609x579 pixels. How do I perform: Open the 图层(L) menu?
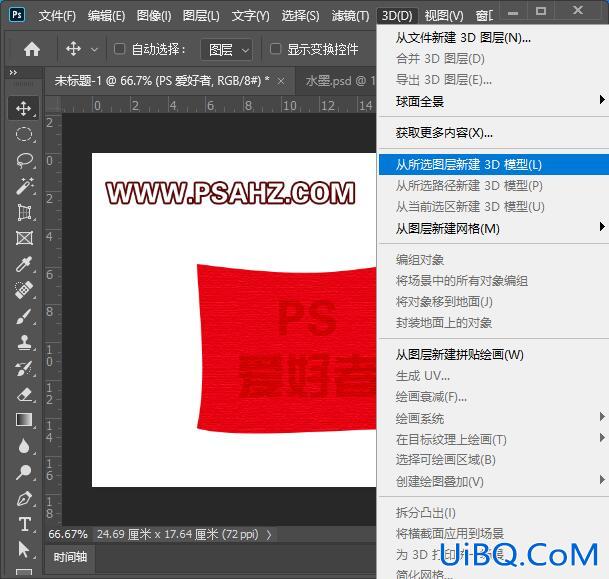(201, 16)
